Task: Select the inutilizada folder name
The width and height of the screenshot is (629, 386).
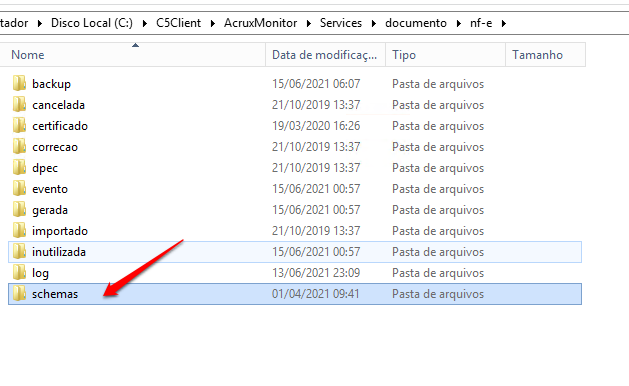Action: pyautogui.click(x=59, y=252)
